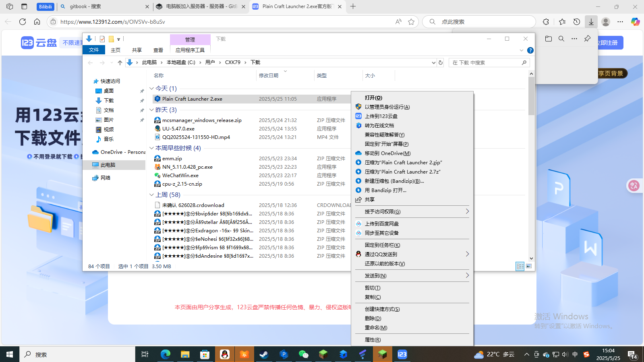
Task: Collapse the 今天 file group
Action: 151,89
